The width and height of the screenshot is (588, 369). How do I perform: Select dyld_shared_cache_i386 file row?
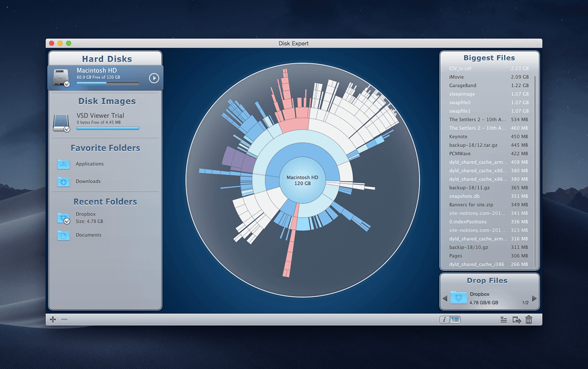click(x=489, y=264)
